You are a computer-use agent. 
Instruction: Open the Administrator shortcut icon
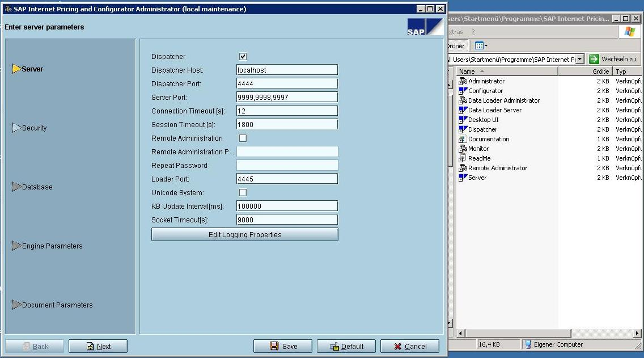click(x=463, y=81)
